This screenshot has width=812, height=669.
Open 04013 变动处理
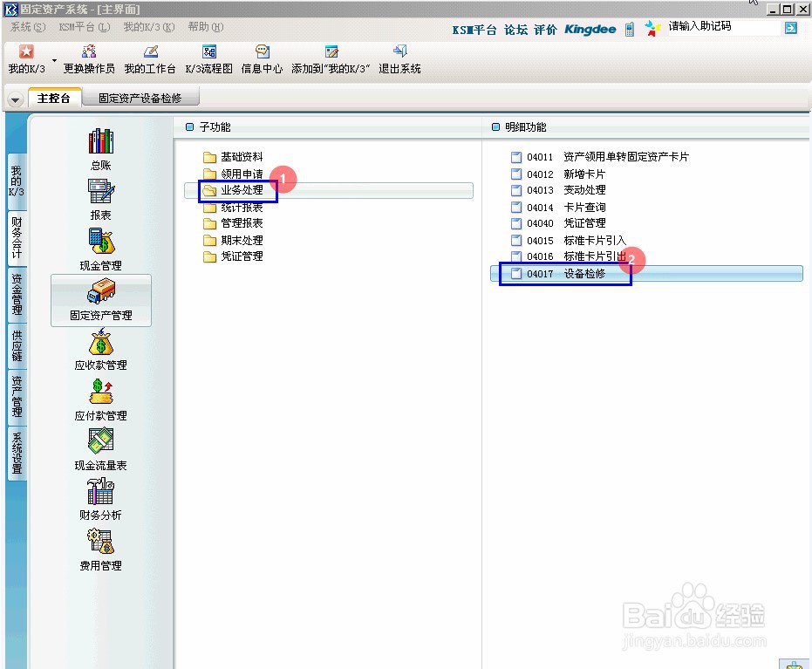click(x=557, y=190)
